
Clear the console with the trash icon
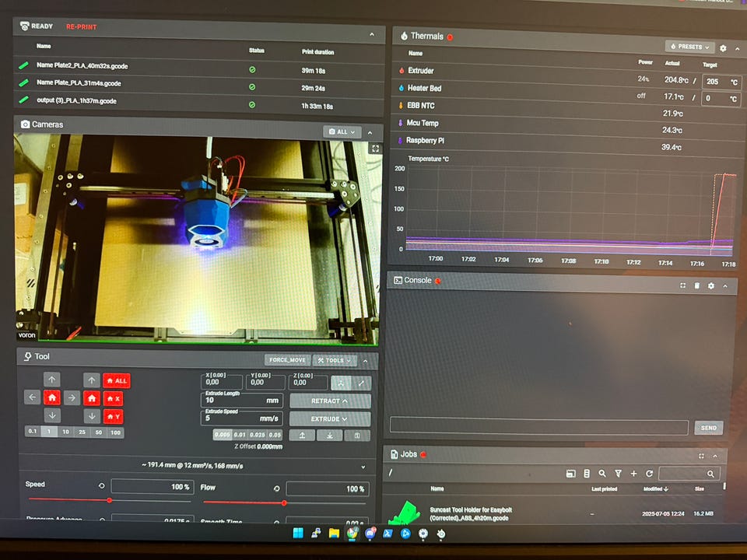(x=697, y=286)
